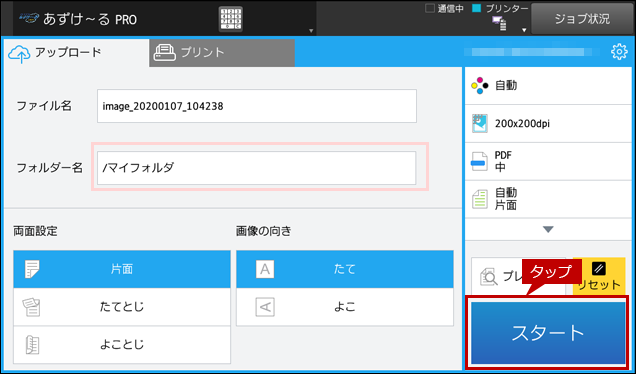This screenshot has width=636, height=374.
Task: Select よことじ duplex binding option
Action: pyautogui.click(x=122, y=344)
